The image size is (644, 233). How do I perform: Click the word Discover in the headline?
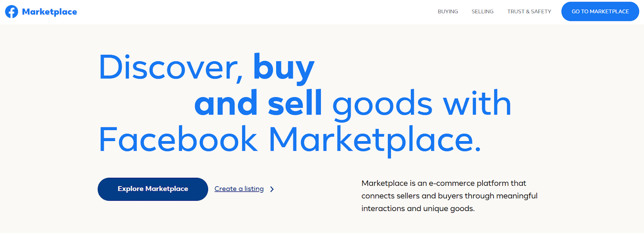(171, 67)
